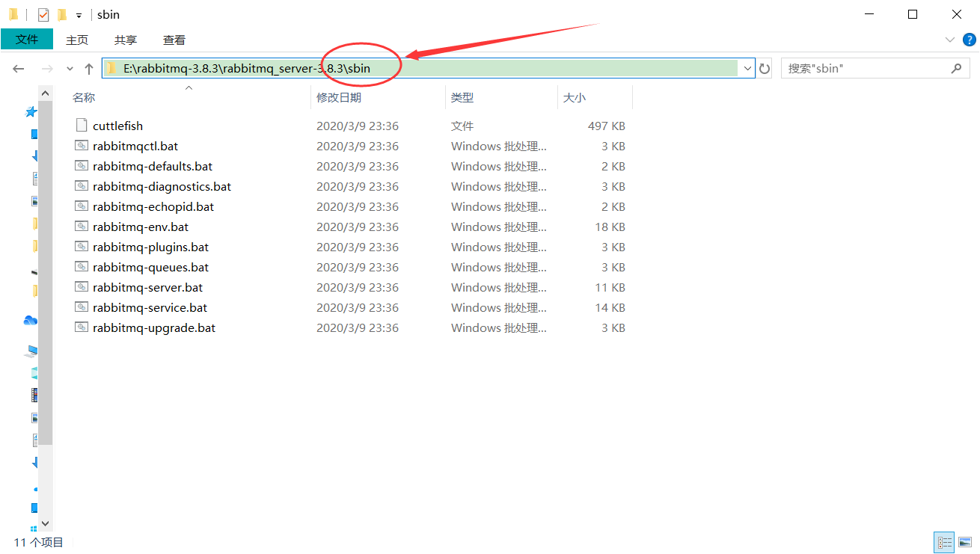Click the 18 KB size cell
Image resolution: width=980 pixels, height=554 pixels.
coord(610,227)
